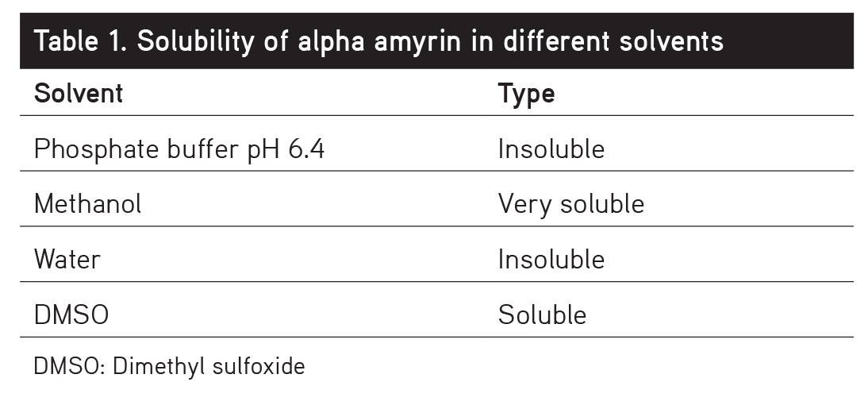Click the table title about alpha amyrin solubility
Image resolution: width=868 pixels, height=409 pixels.
pos(378,41)
